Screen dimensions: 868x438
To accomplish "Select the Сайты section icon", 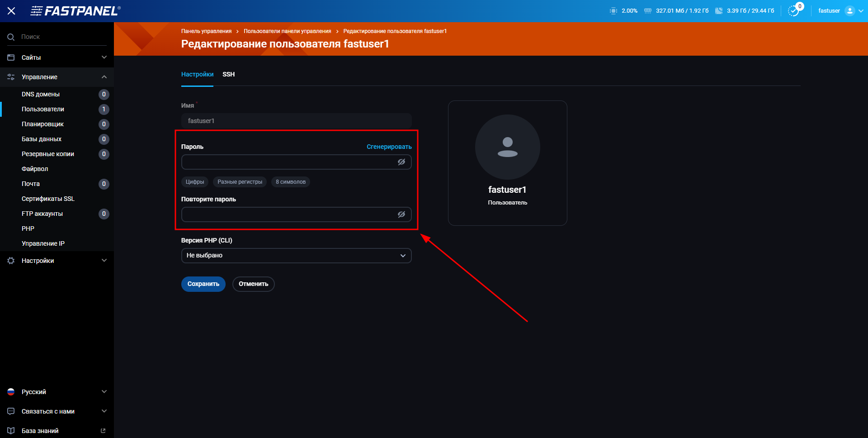I will (11, 57).
